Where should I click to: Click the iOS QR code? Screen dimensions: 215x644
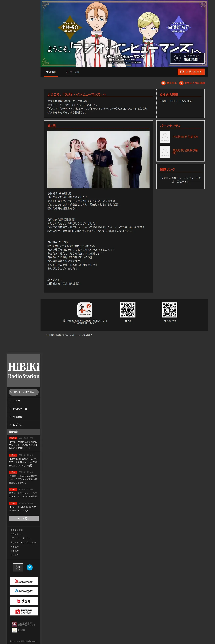[x=128, y=310]
